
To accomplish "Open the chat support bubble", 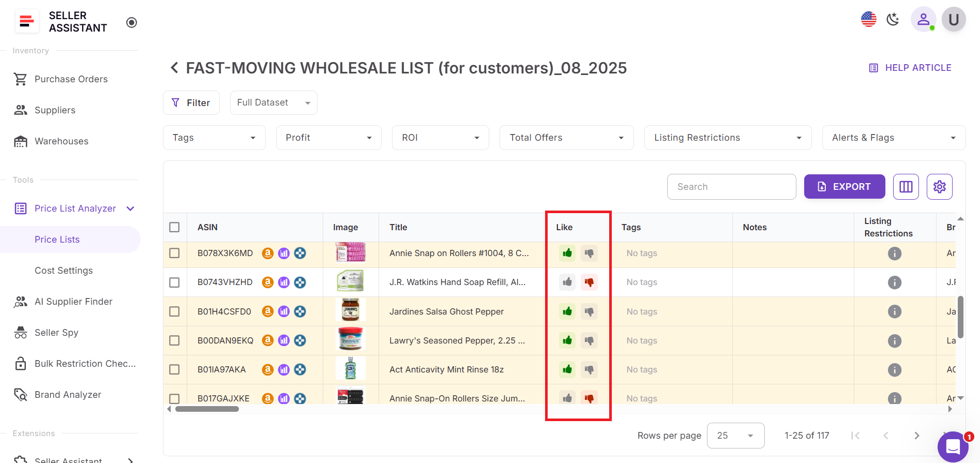I will click(953, 446).
